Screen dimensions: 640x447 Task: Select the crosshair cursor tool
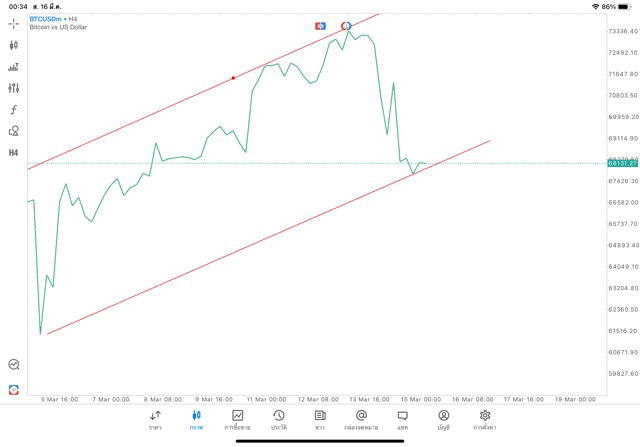tap(14, 24)
